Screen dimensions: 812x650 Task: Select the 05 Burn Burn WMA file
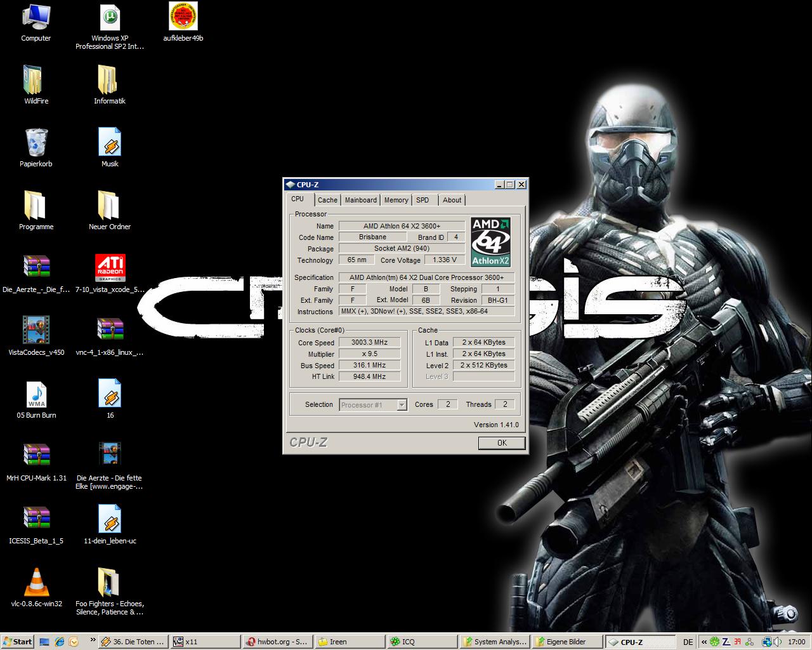36,399
